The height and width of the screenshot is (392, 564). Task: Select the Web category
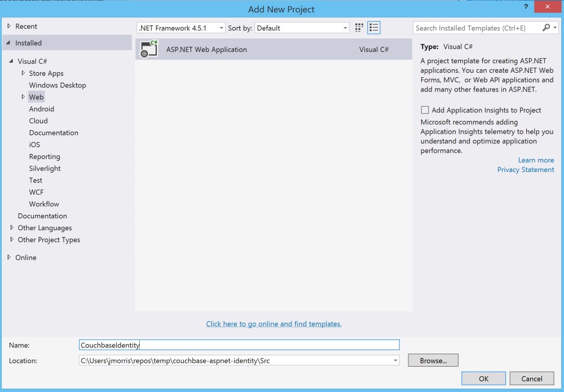[36, 97]
